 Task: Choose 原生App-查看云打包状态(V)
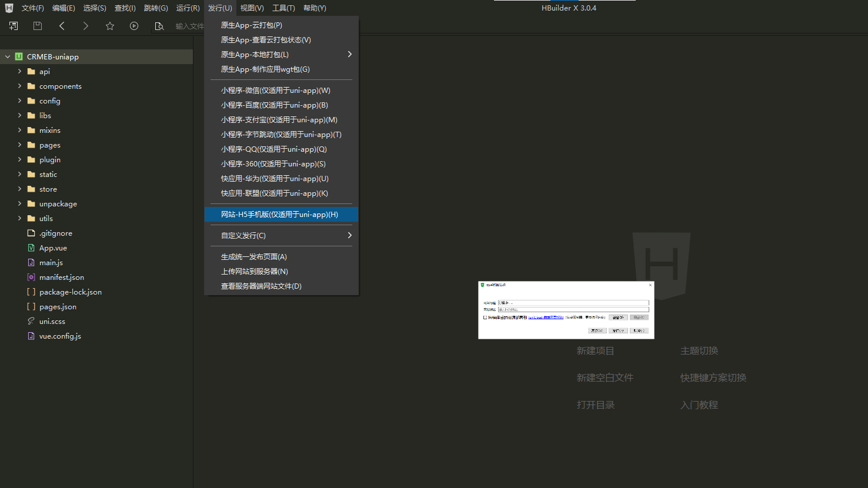point(281,39)
